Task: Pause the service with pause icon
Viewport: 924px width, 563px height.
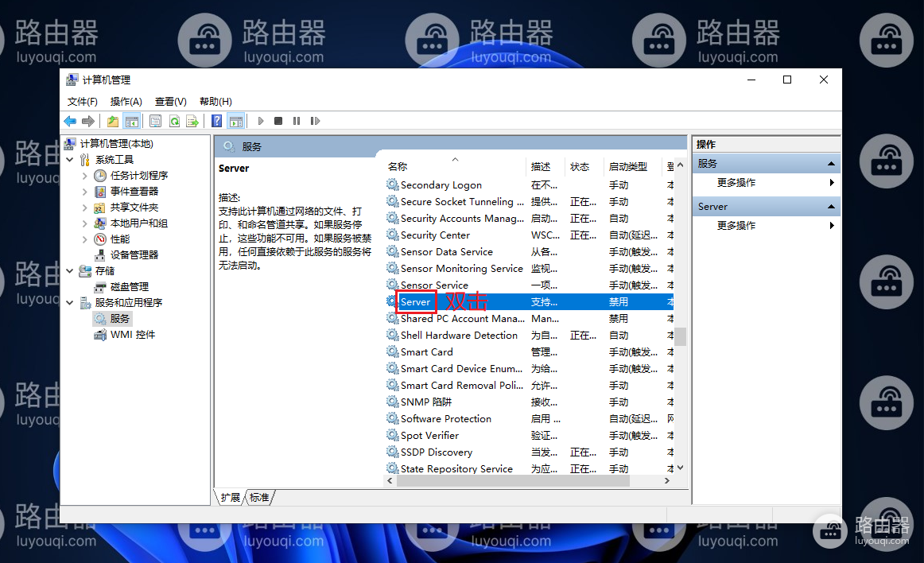Action: pyautogui.click(x=297, y=121)
